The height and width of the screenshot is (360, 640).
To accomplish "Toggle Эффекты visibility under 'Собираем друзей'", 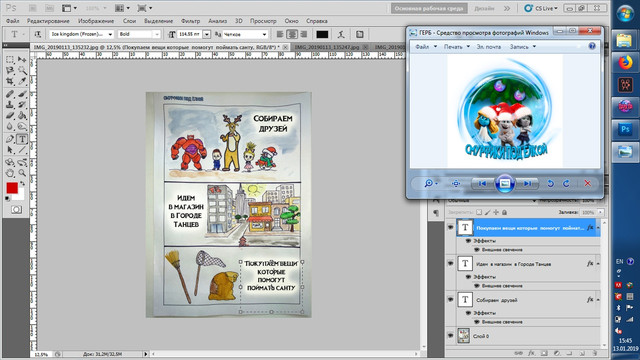I will pos(469,313).
